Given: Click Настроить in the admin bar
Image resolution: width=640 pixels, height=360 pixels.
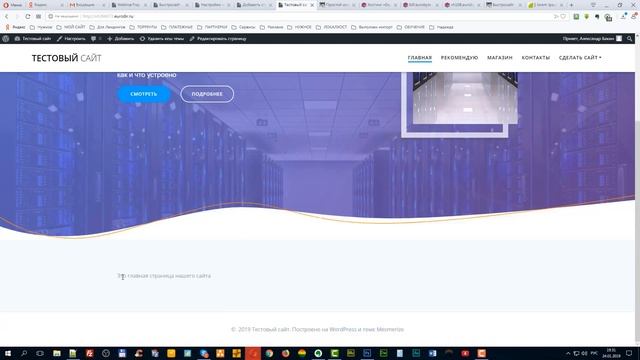Looking at the screenshot, I should (71, 39).
